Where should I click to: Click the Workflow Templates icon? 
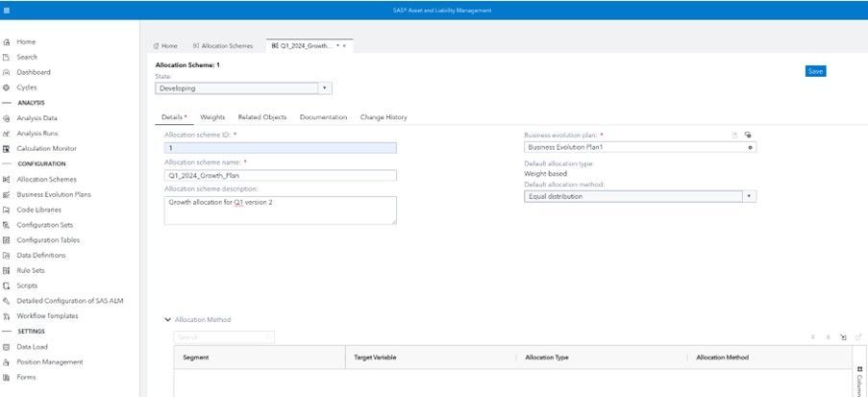coord(7,316)
